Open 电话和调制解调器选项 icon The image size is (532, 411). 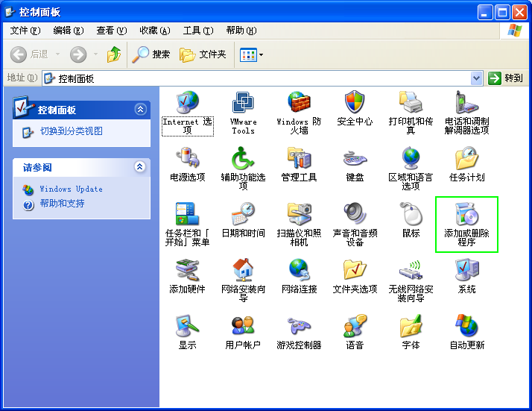point(466,102)
